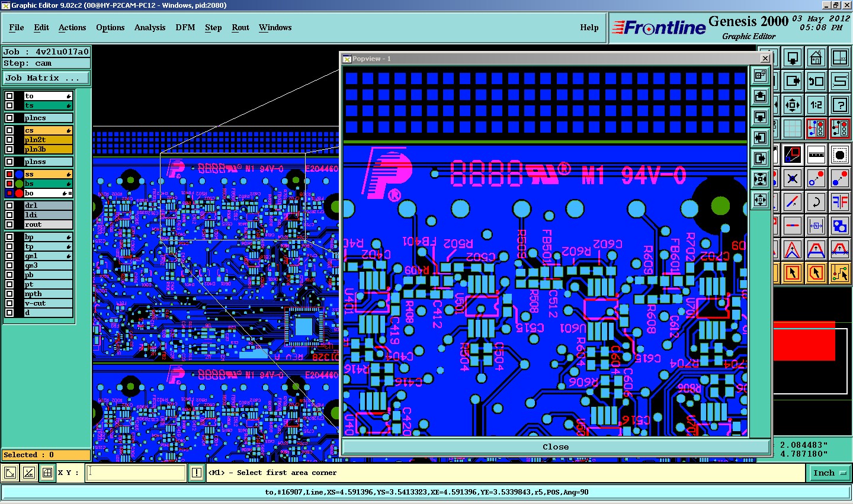The image size is (853, 504).
Task: Toggle display checkbox for layer rout
Action: tap(9, 224)
